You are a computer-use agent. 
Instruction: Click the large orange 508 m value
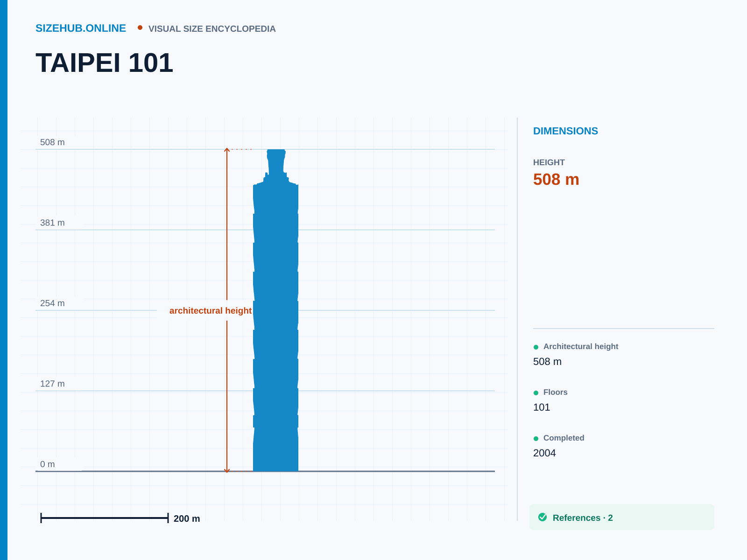pos(556,179)
